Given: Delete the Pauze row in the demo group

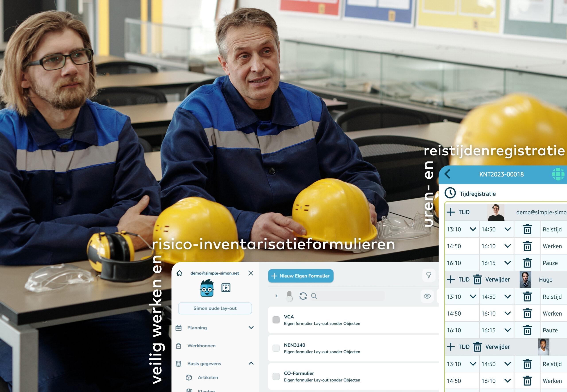Looking at the screenshot, I should coord(527,263).
